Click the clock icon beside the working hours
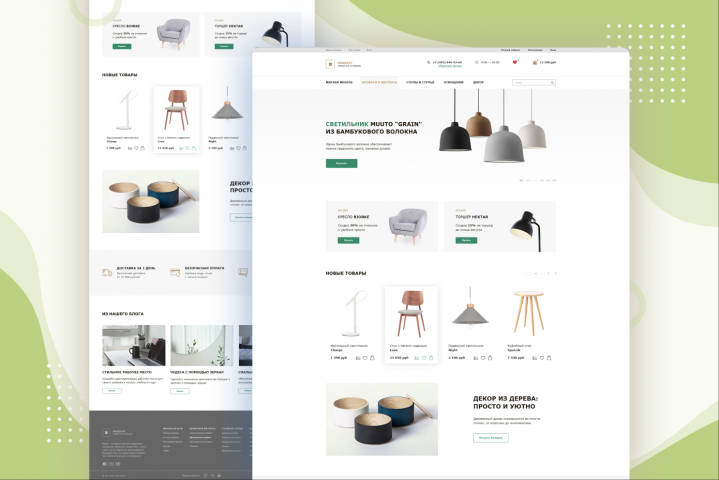The image size is (719, 480). [x=477, y=62]
